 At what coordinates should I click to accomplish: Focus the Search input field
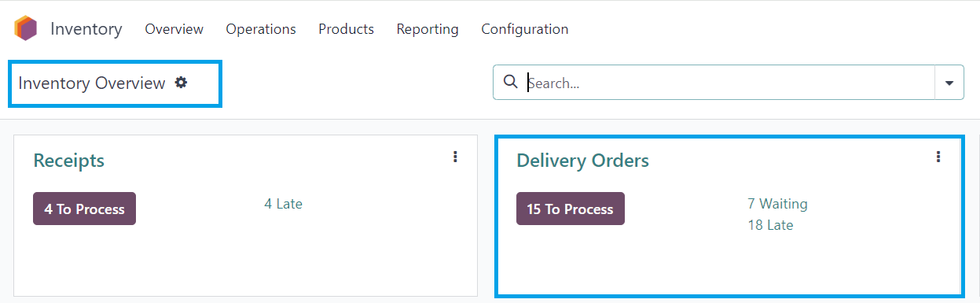click(x=729, y=83)
